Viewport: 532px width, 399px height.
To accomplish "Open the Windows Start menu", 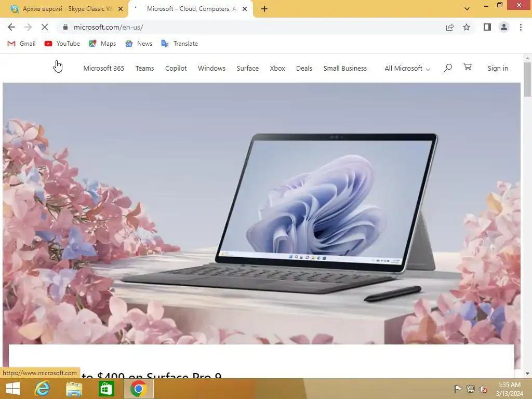I will (13, 389).
